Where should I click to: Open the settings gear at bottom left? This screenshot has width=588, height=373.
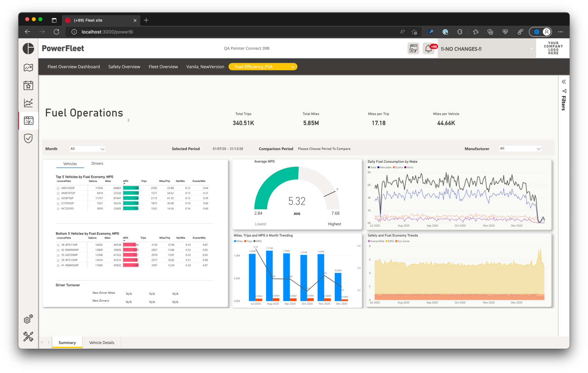point(27,320)
